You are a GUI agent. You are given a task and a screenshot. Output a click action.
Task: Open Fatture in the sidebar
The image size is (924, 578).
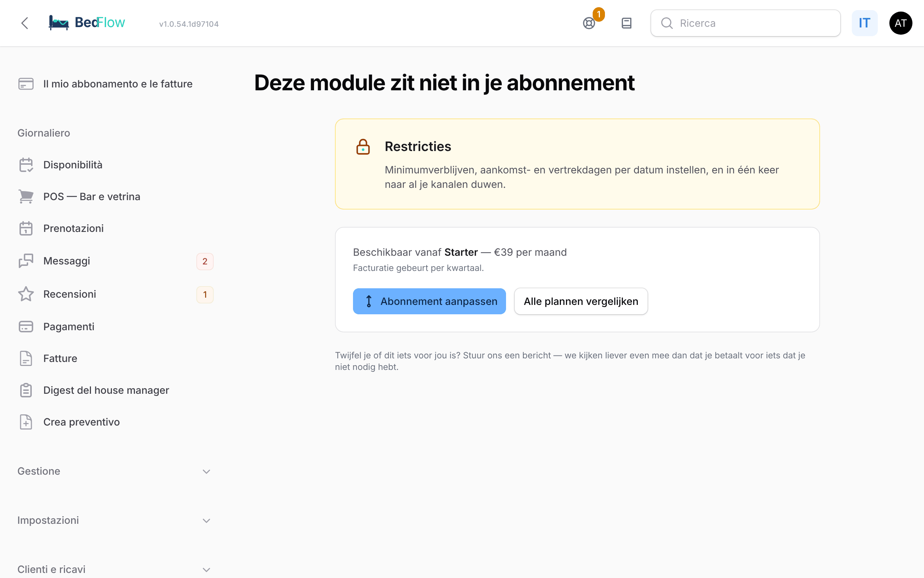(60, 358)
